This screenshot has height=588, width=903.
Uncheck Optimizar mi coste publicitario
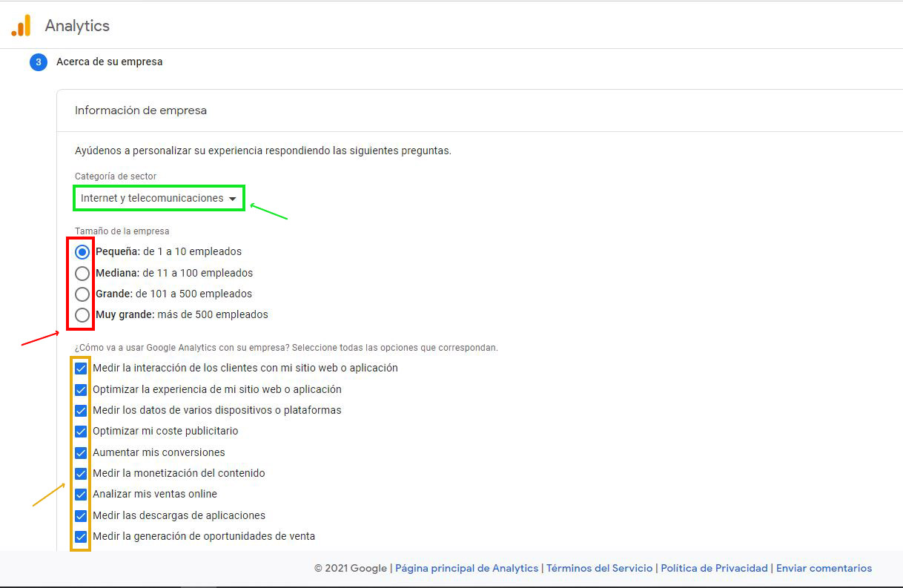coord(81,432)
